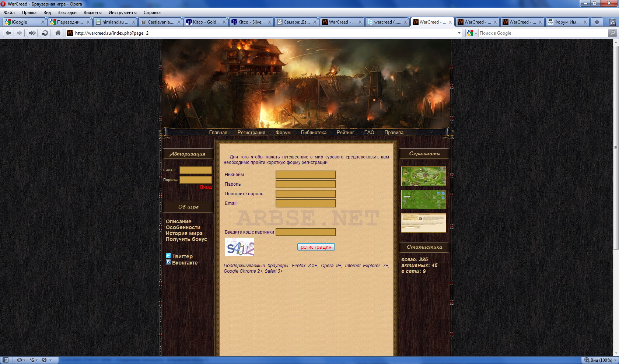Open the Получить бонус sidebar link
Screen dimensions: 619x364
click(186, 239)
